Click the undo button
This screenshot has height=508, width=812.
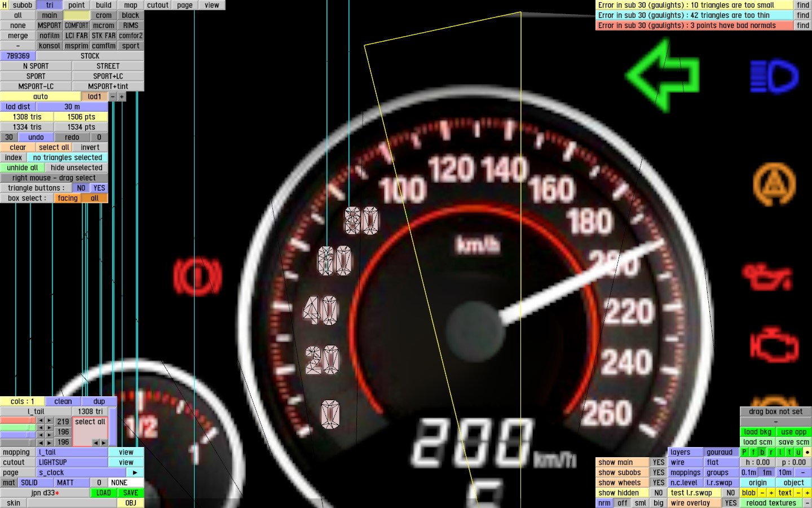click(x=36, y=137)
